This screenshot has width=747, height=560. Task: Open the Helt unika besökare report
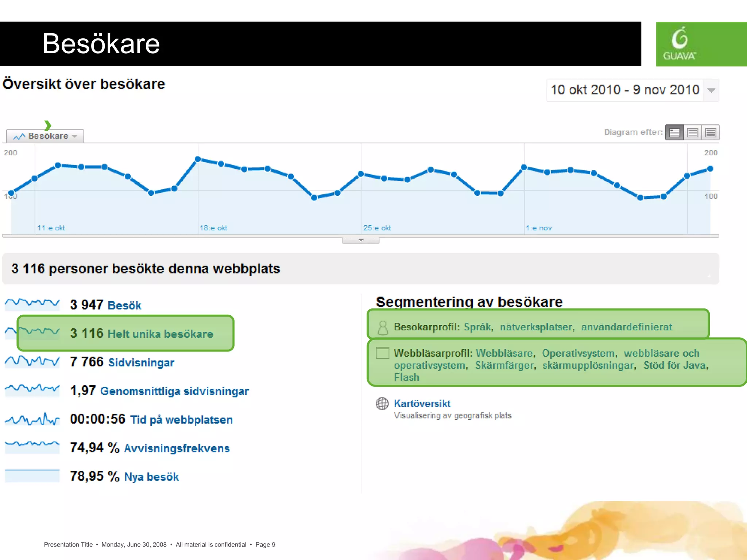160,334
